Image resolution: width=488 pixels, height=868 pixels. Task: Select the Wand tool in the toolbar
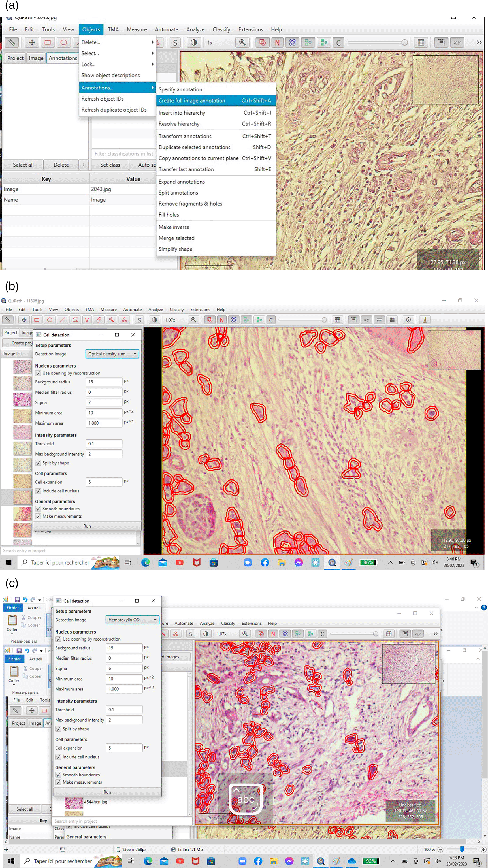[112, 320]
